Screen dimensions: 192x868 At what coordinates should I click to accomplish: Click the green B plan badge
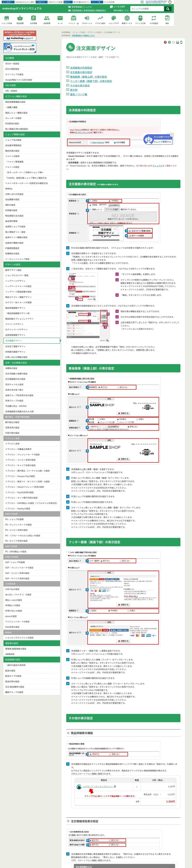[x=169, y=42]
